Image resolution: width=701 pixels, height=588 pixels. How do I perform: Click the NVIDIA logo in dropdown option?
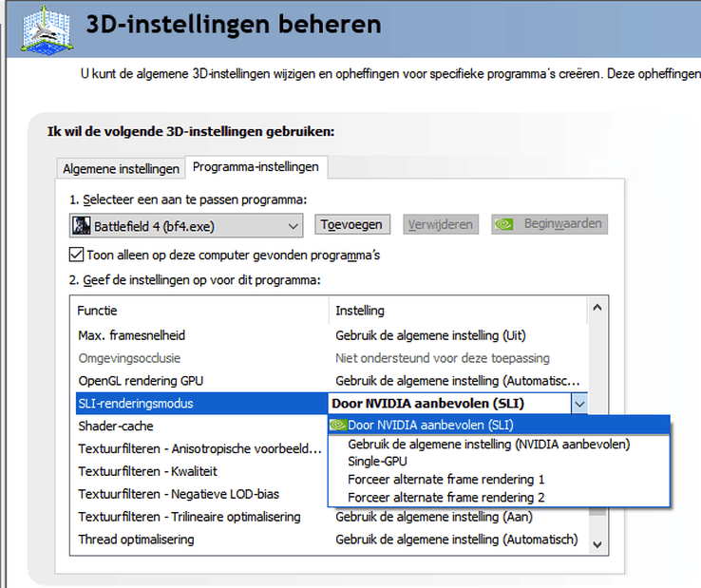click(337, 425)
